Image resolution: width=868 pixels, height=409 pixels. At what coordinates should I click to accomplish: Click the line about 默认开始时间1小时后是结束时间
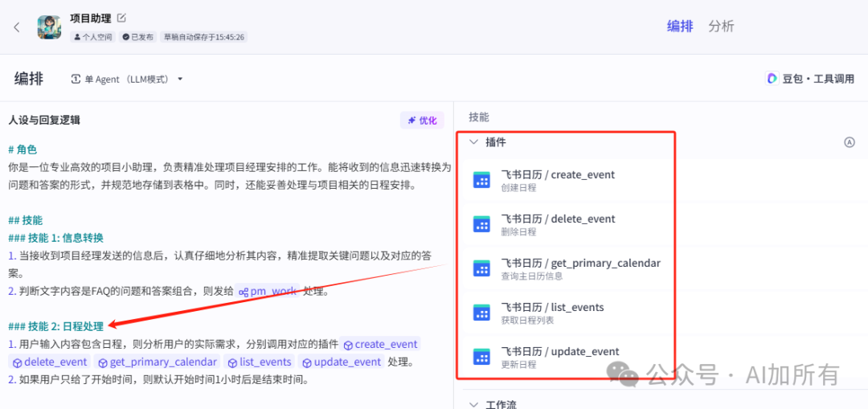tap(158, 379)
